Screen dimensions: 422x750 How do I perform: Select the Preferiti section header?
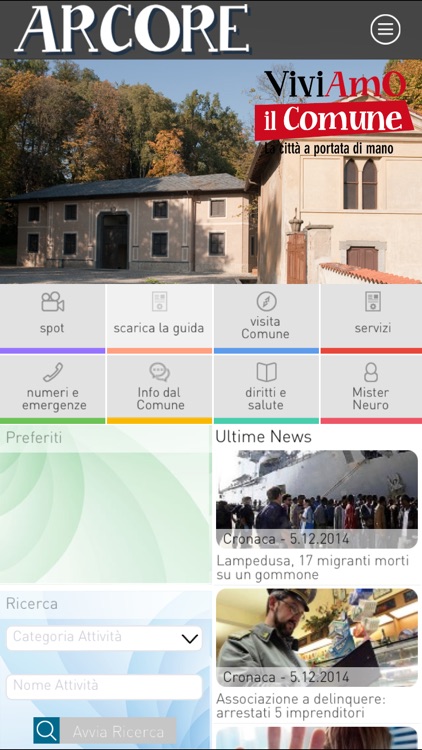coord(34,438)
